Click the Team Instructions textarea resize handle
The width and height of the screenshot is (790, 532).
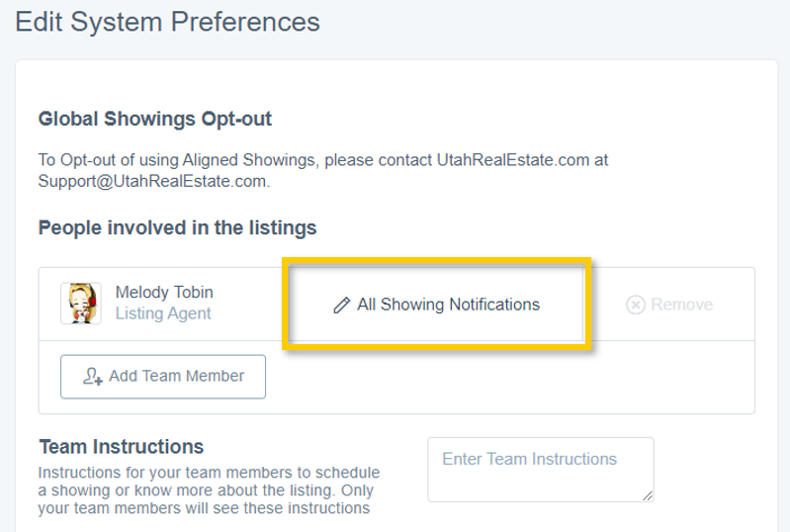click(x=648, y=495)
